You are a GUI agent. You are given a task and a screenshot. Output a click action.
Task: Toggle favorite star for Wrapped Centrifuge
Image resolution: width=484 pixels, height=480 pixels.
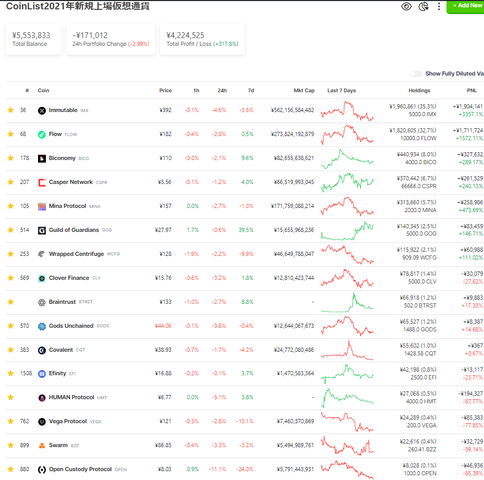click(x=11, y=254)
